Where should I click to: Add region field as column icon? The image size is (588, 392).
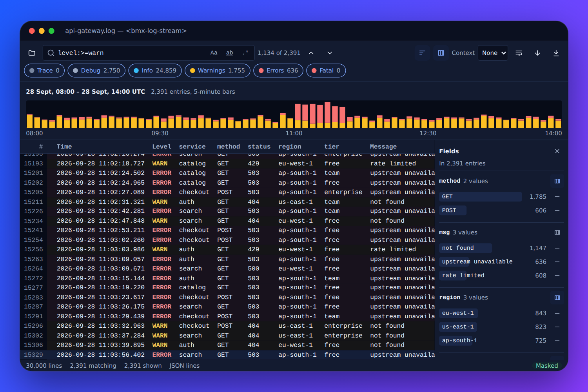[557, 298]
